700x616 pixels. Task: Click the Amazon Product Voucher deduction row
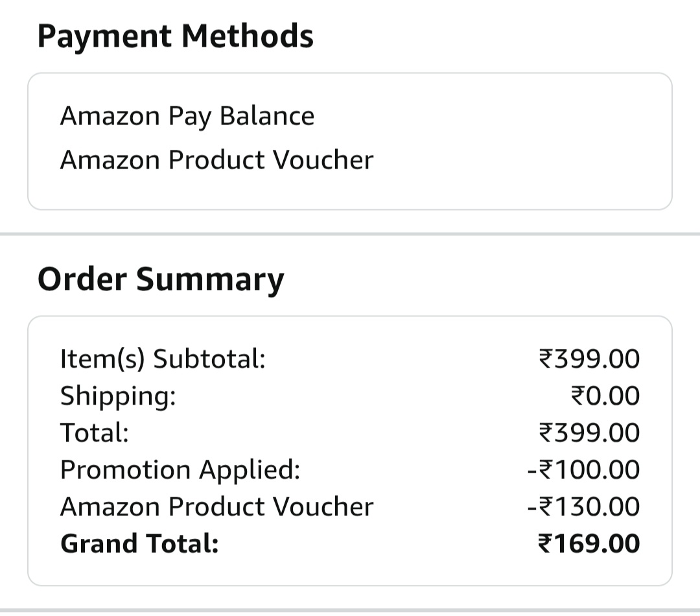[x=216, y=506]
